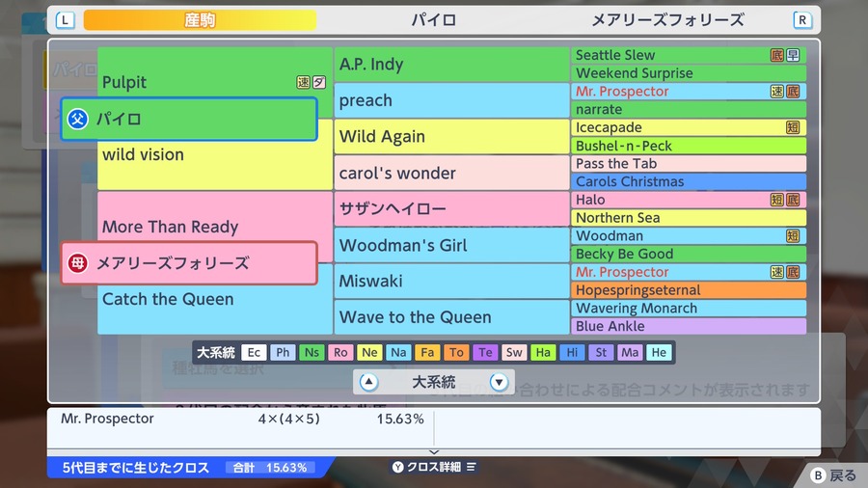Click the Y button icon for クロス詳細
Screen dimensions: 868x488
point(398,467)
